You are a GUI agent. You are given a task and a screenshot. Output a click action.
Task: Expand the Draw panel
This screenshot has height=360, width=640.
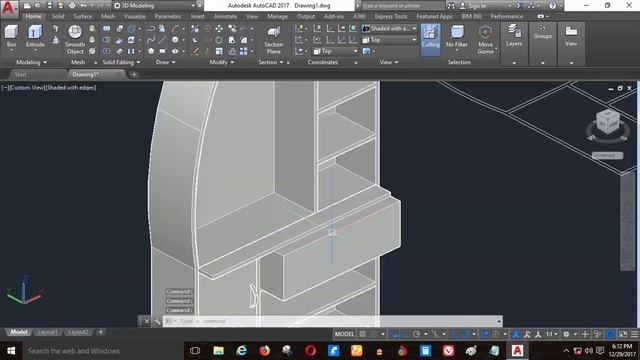[166, 62]
